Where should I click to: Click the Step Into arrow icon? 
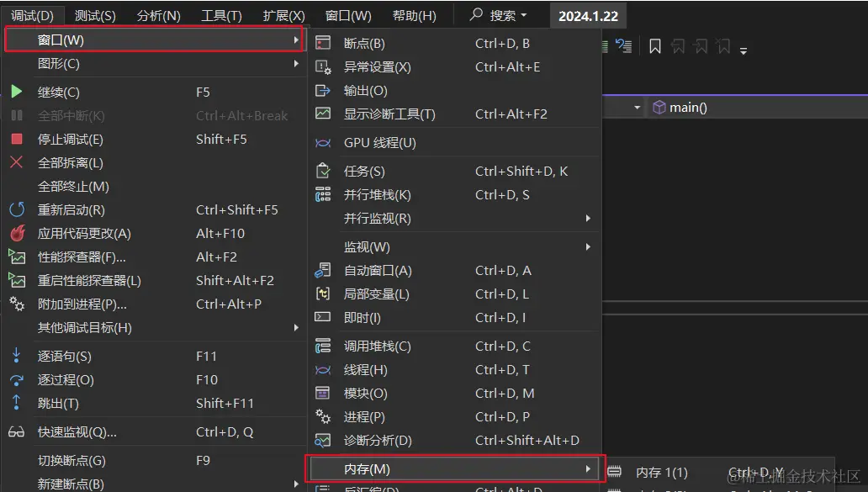coord(17,355)
